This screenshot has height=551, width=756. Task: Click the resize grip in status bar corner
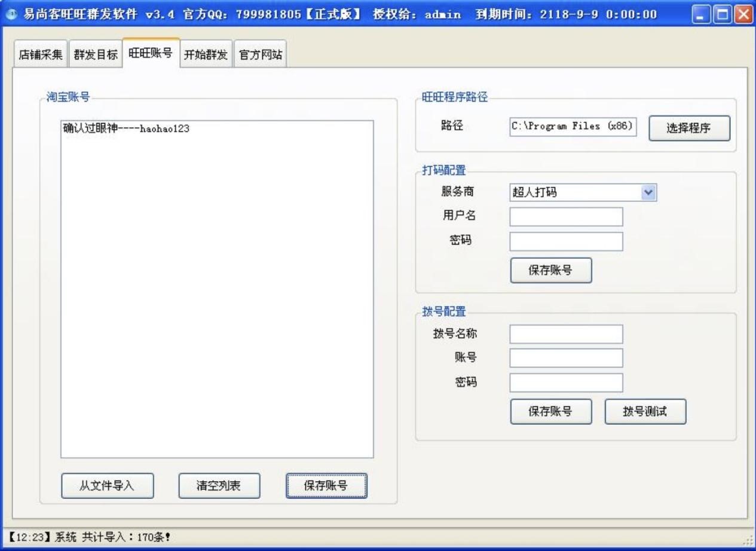point(747,540)
